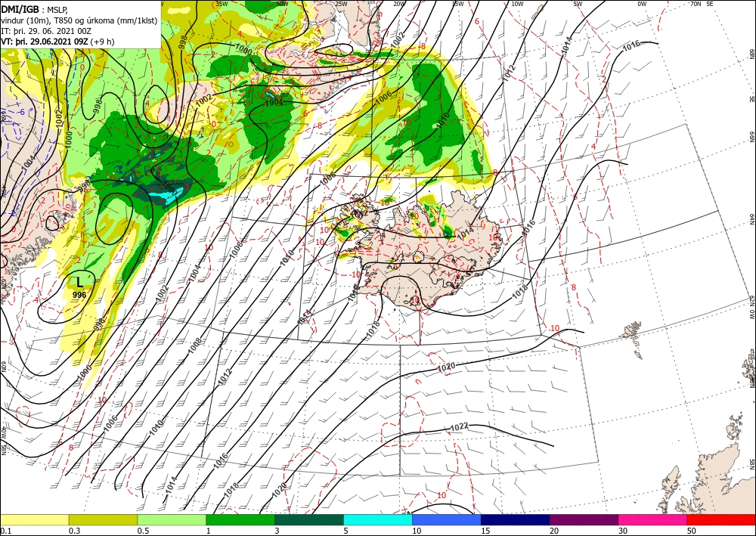Click the olive 0.3 legend swatch
The image size is (756, 536).
pyautogui.click(x=103, y=519)
